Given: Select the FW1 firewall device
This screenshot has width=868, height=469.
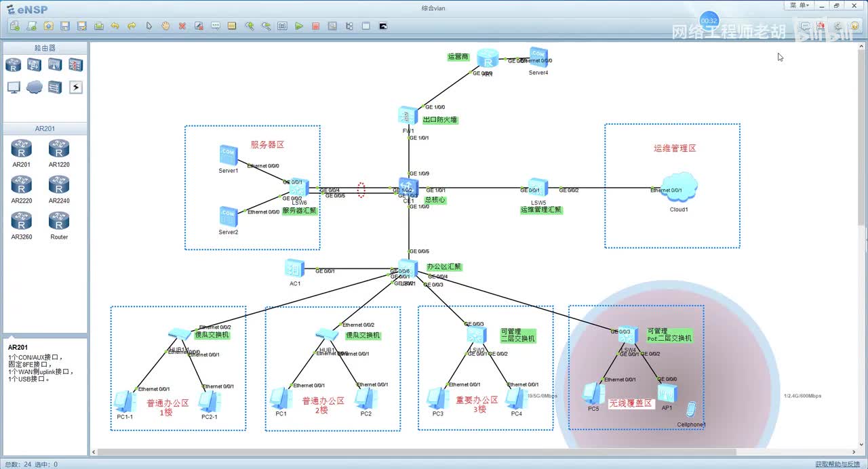Looking at the screenshot, I should click(408, 115).
